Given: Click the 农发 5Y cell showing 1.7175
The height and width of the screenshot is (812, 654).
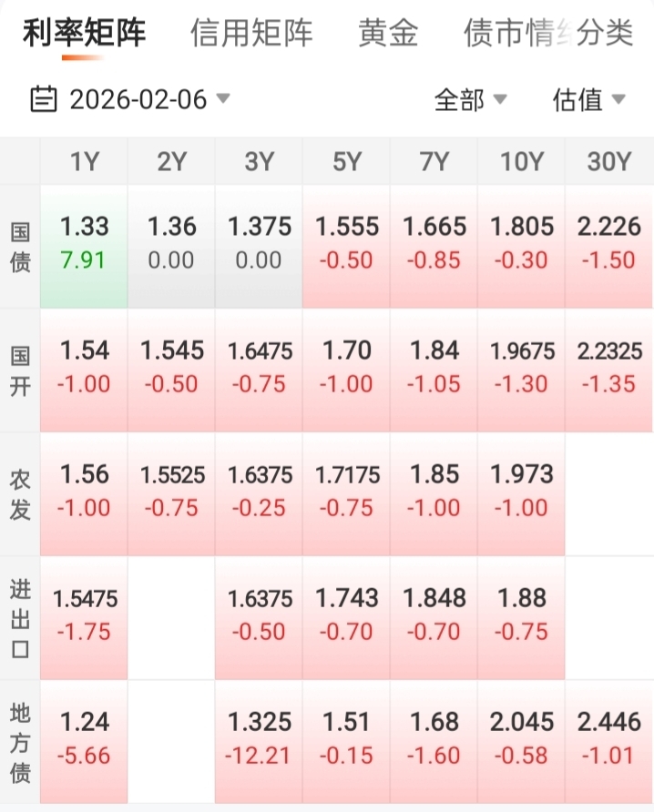Looking at the screenshot, I should coord(346,492).
